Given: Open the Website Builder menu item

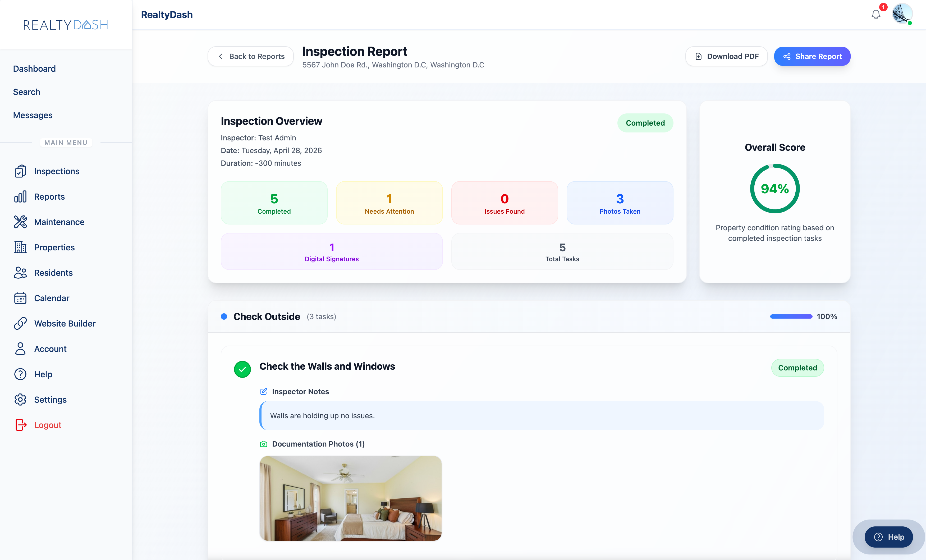Looking at the screenshot, I should pos(65,324).
